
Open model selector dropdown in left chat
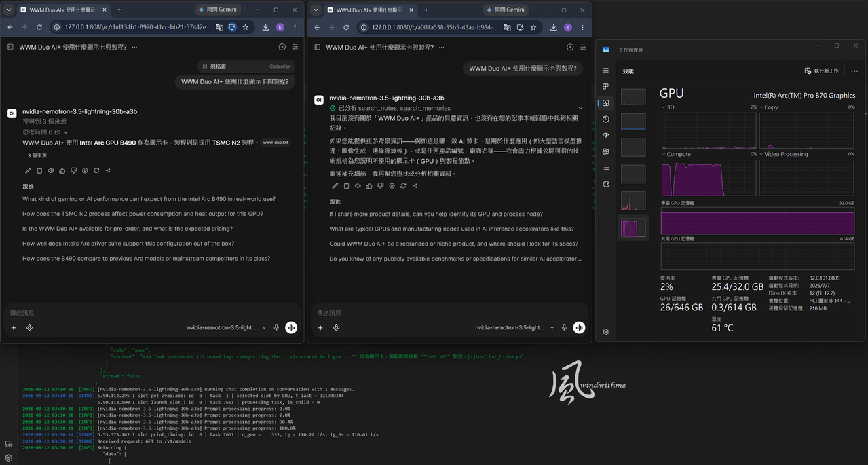pyautogui.click(x=227, y=327)
